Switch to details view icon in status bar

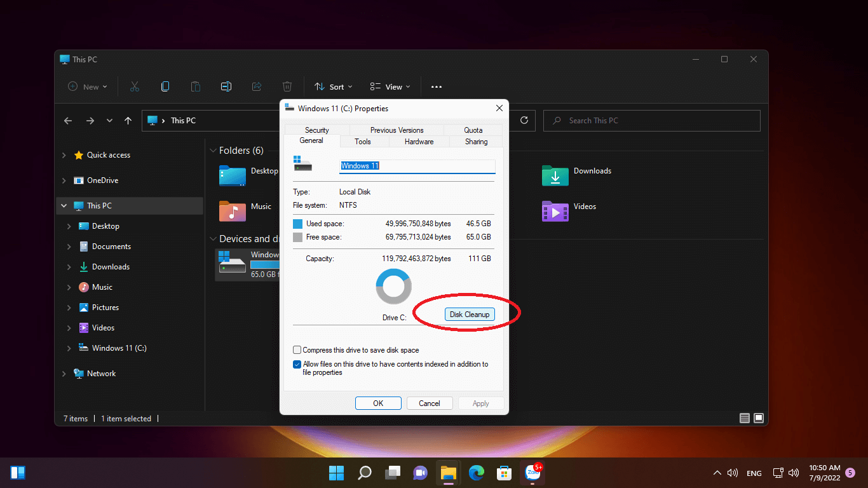(x=745, y=418)
